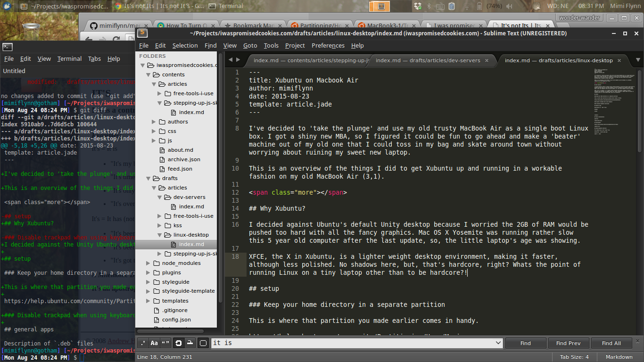
Task: Click the editor vertical scrollbar
Action: (x=640, y=111)
